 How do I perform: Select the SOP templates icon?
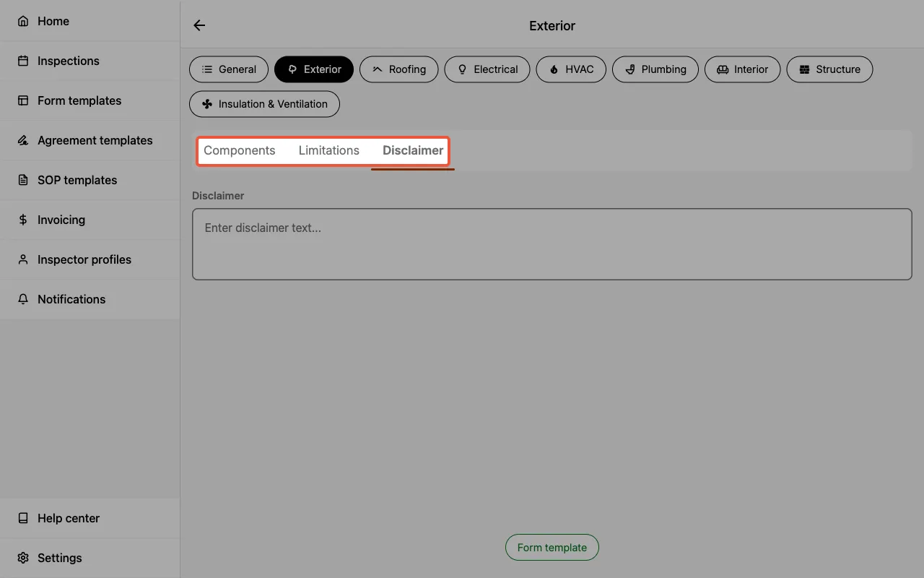22,180
